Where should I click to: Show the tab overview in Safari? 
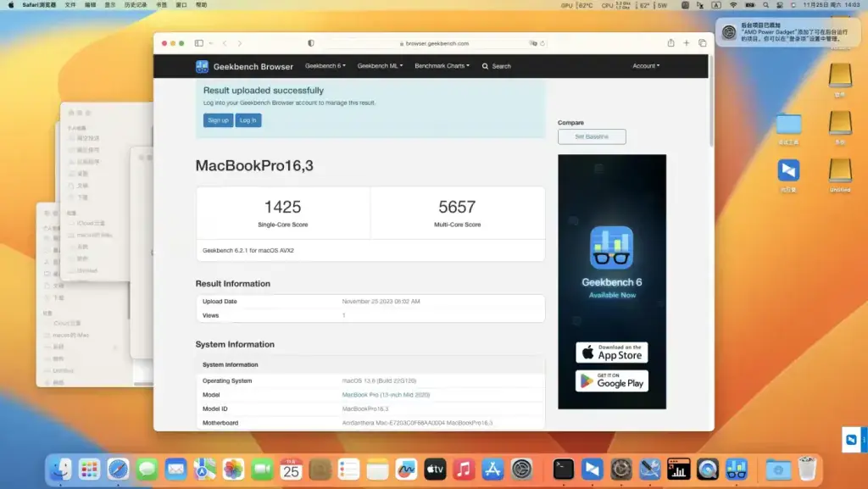pos(703,42)
